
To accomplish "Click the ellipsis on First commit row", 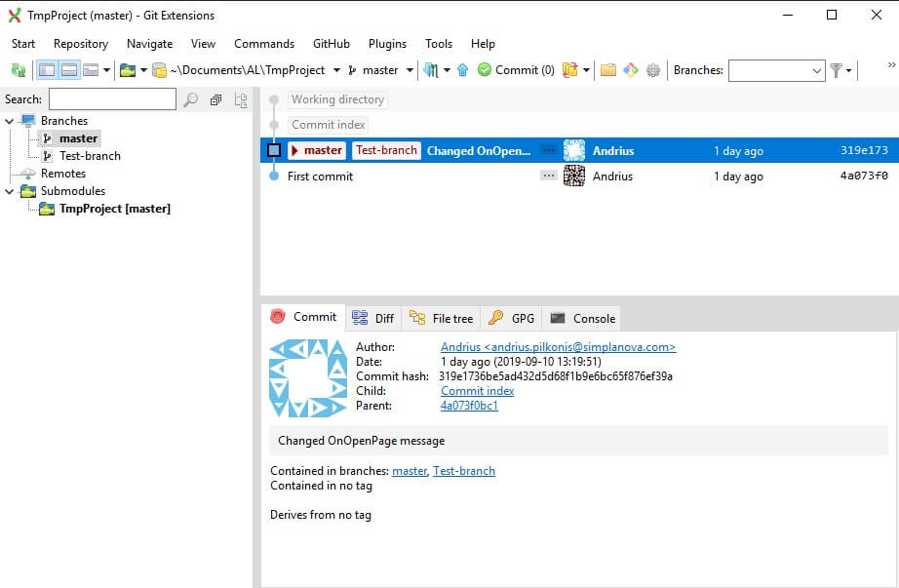I will click(549, 176).
